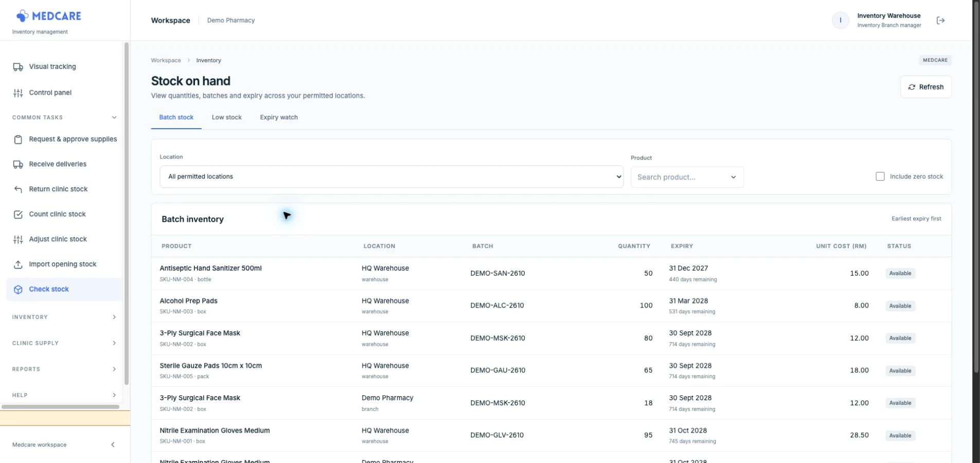The height and width of the screenshot is (463, 980).
Task: Click the Receive deliveries truck icon
Action: pyautogui.click(x=18, y=165)
